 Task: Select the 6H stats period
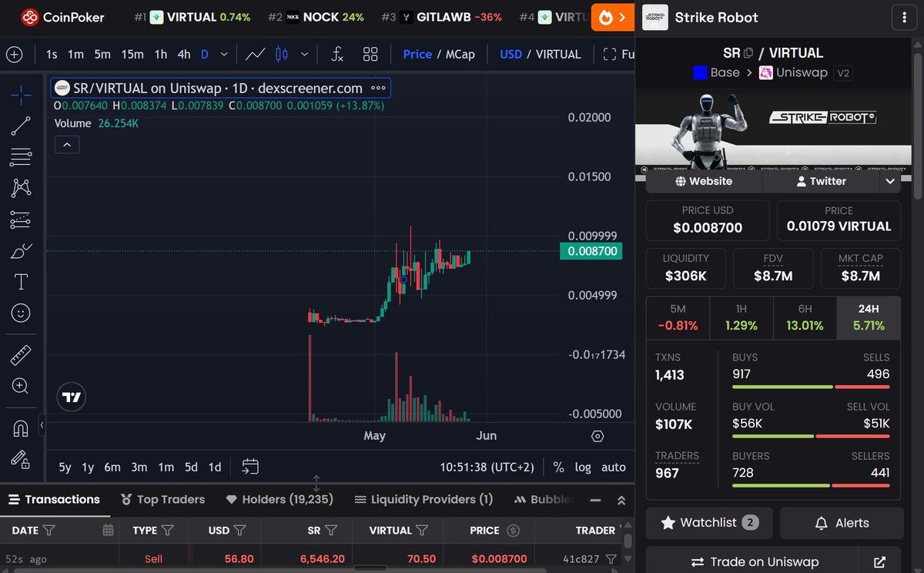click(x=805, y=317)
